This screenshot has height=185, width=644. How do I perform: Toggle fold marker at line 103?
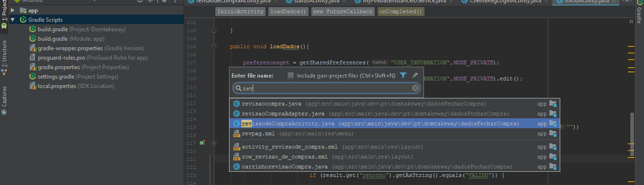point(214,30)
